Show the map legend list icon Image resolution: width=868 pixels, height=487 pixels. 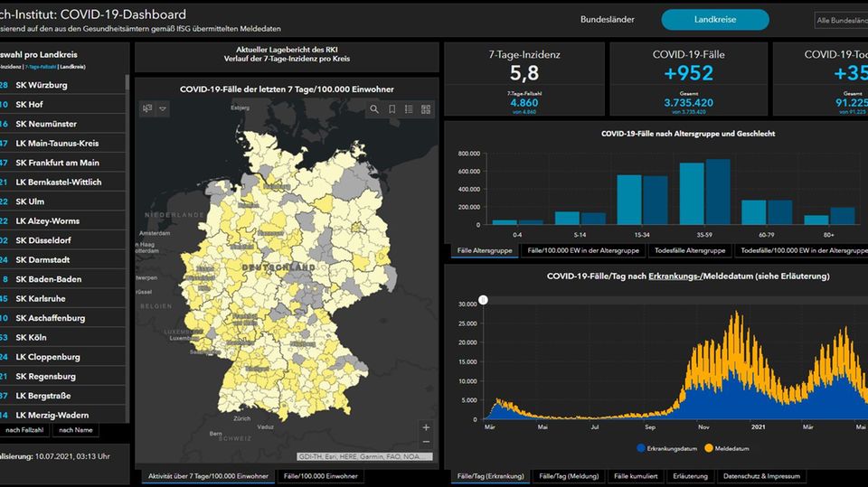(409, 109)
